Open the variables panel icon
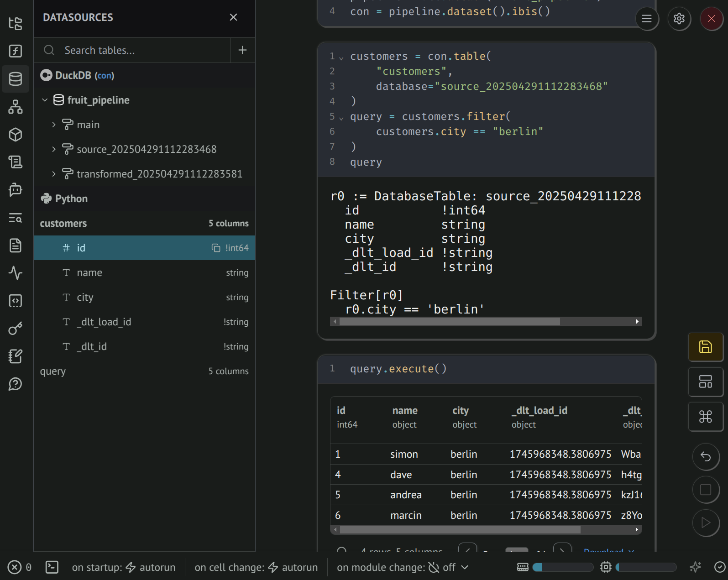The image size is (728, 580). (16, 51)
